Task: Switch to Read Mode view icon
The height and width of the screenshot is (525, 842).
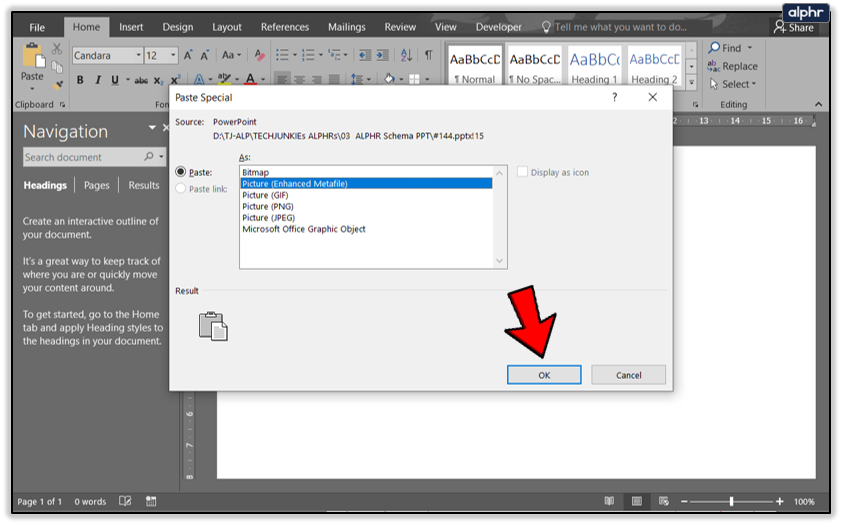Action: pyautogui.click(x=609, y=501)
